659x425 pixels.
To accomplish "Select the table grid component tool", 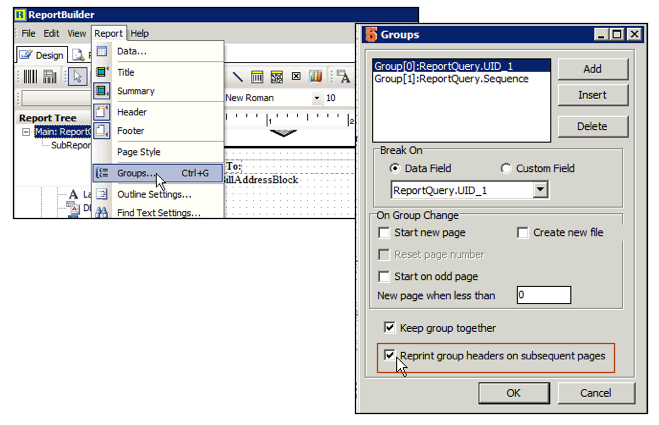I will pyautogui.click(x=257, y=77).
